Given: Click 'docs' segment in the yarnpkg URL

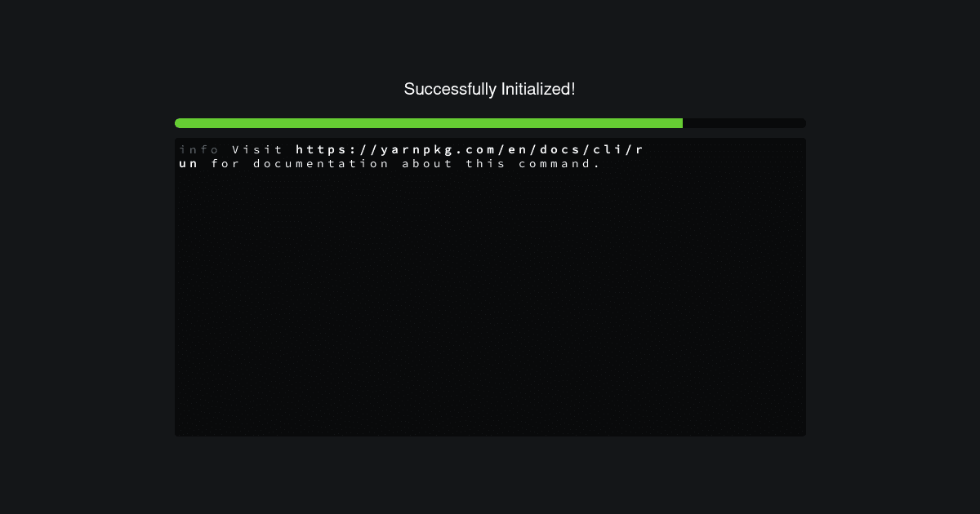Looking at the screenshot, I should click(559, 150).
